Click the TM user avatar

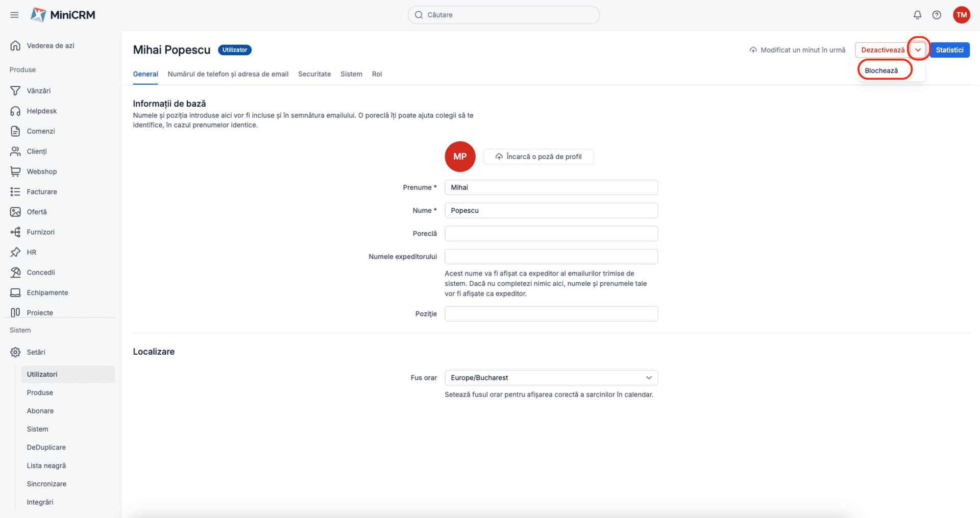pyautogui.click(x=961, y=15)
